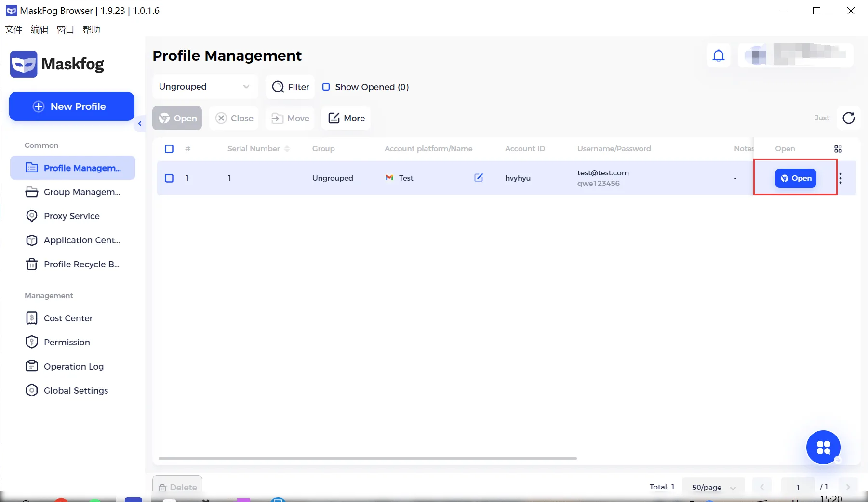Open the More actions menu

346,118
